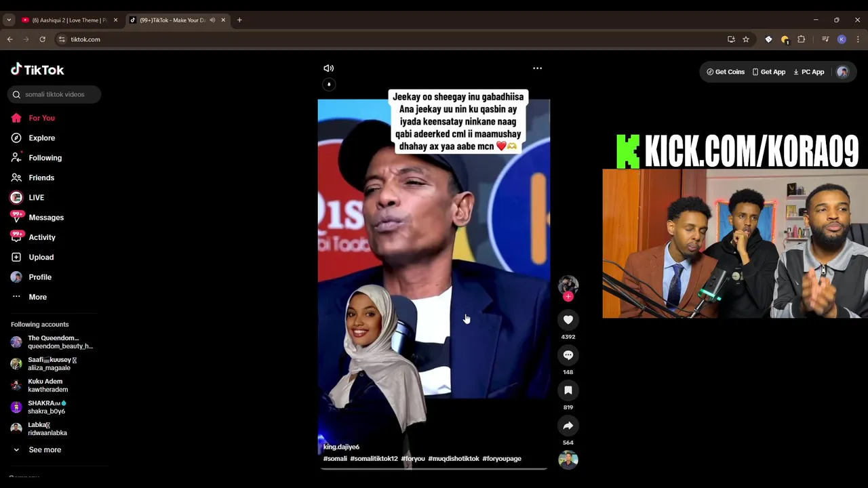Like the video with heart icon
Image resolution: width=868 pixels, height=488 pixels.
(568, 320)
